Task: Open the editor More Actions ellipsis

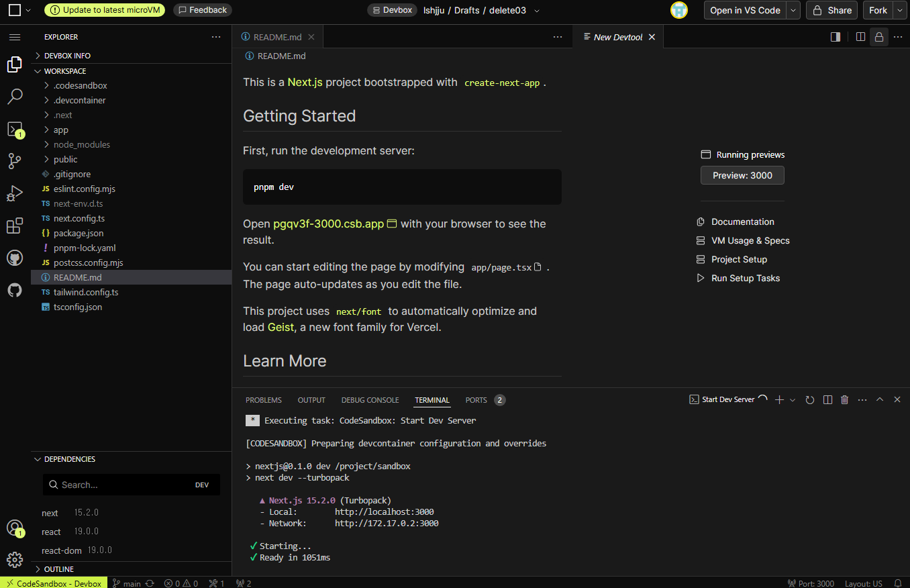Action: (558, 37)
